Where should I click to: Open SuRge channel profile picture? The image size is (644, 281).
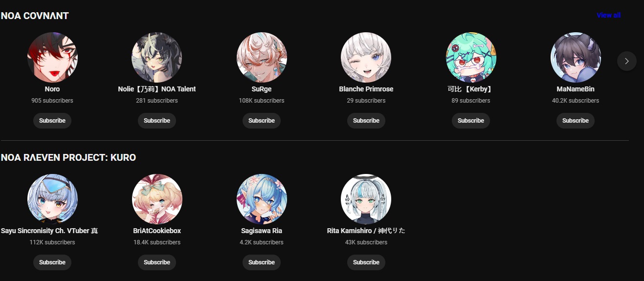[x=262, y=57]
